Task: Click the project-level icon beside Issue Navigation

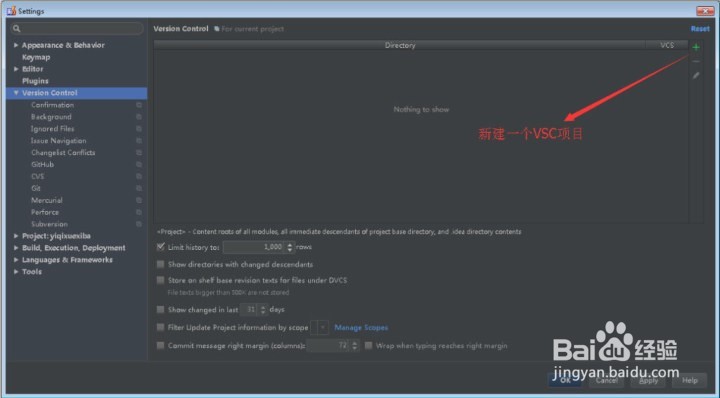Action: (139, 141)
